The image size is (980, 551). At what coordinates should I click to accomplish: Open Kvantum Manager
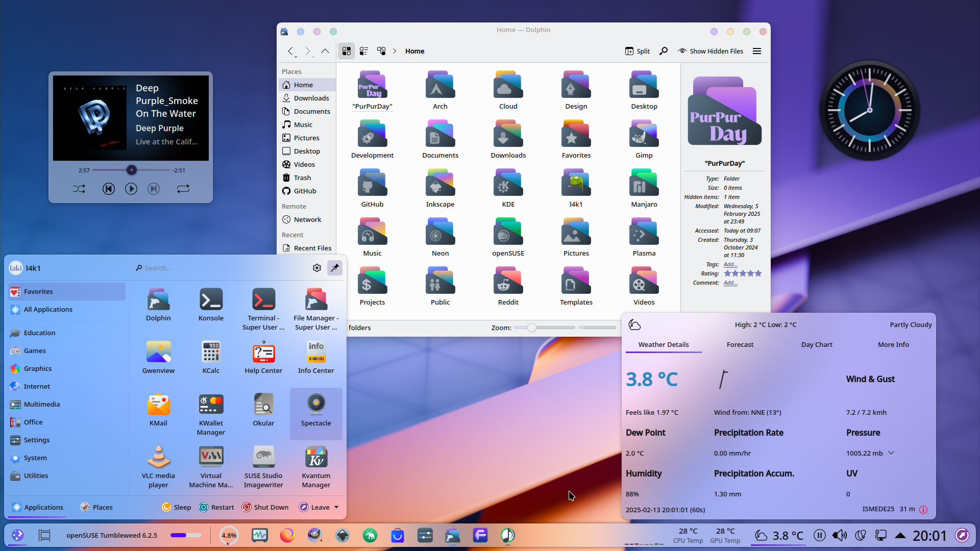pos(316,467)
